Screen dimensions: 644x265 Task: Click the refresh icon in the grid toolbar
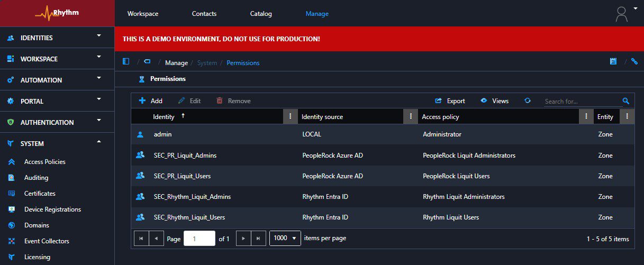click(527, 101)
